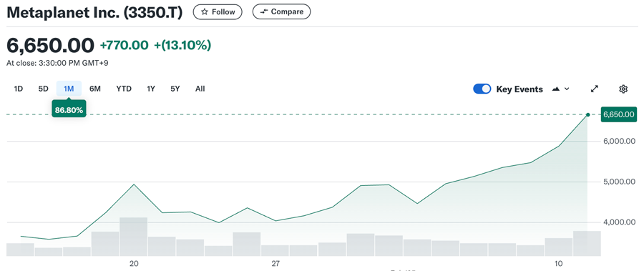The image size is (644, 271).
Task: Click the +770.00 price change
Action: pos(124,45)
